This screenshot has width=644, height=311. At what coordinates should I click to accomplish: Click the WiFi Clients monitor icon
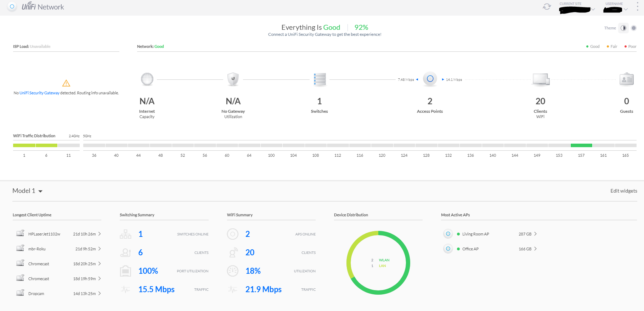point(541,79)
